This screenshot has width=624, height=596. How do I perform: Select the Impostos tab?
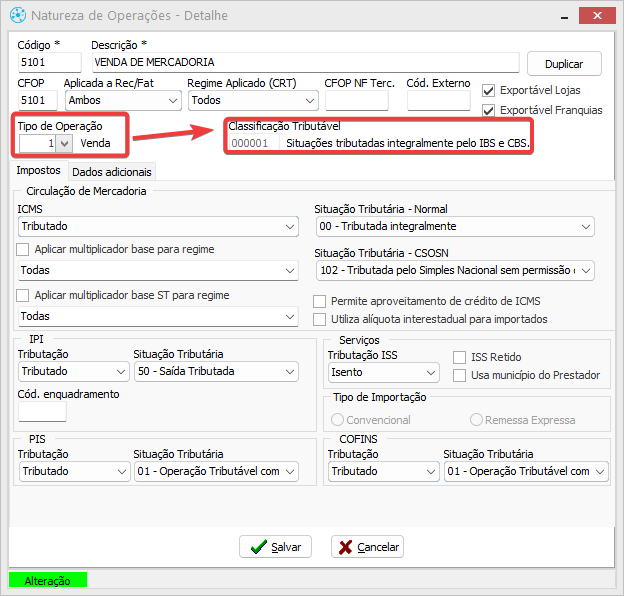[x=39, y=171]
